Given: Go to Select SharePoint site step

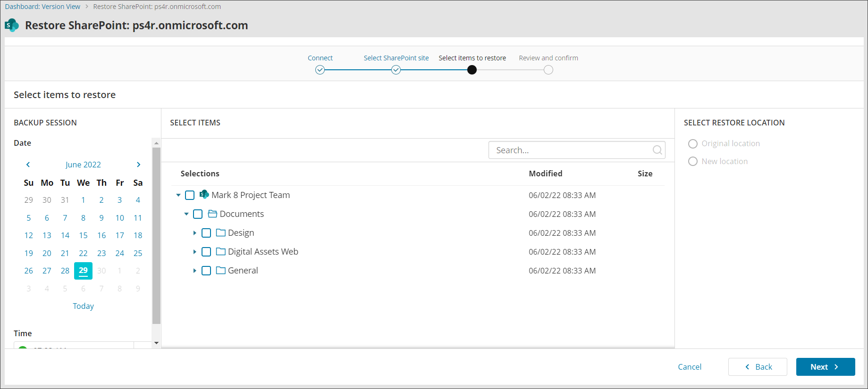Looking at the screenshot, I should coord(396,70).
